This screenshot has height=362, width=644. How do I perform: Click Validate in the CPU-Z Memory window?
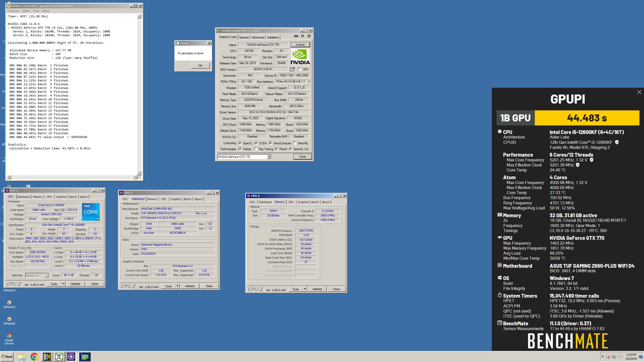coord(317,289)
